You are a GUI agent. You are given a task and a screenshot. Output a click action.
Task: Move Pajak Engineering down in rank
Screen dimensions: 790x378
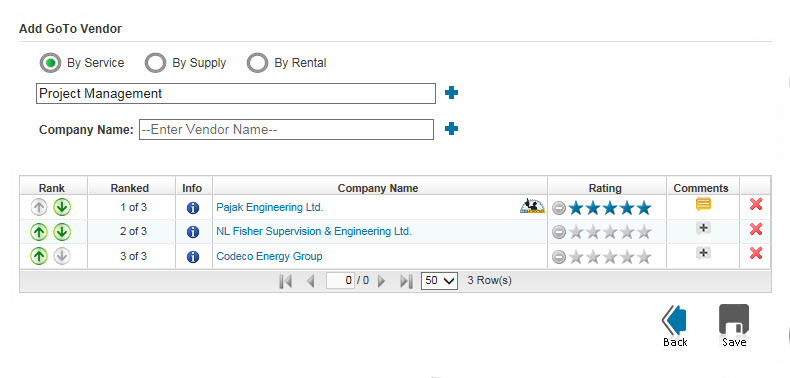(x=62, y=207)
